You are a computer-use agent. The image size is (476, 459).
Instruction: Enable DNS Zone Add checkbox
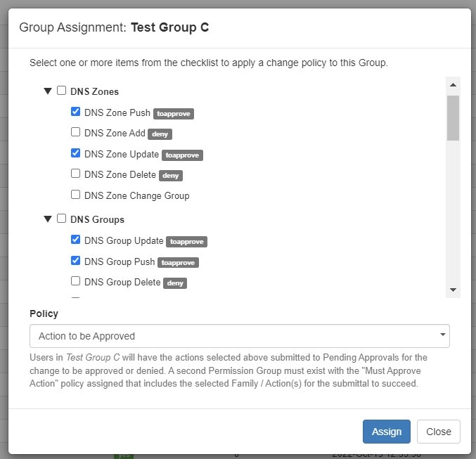point(75,132)
